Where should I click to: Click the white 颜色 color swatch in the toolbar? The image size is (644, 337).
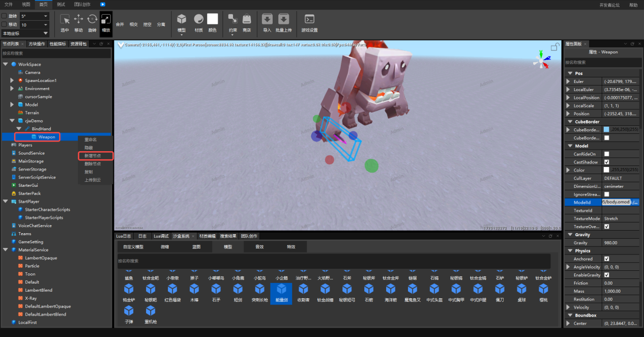(x=212, y=19)
